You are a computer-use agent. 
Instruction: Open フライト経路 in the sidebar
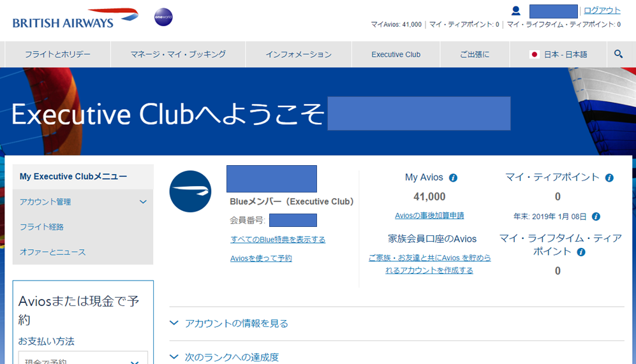[x=41, y=227]
